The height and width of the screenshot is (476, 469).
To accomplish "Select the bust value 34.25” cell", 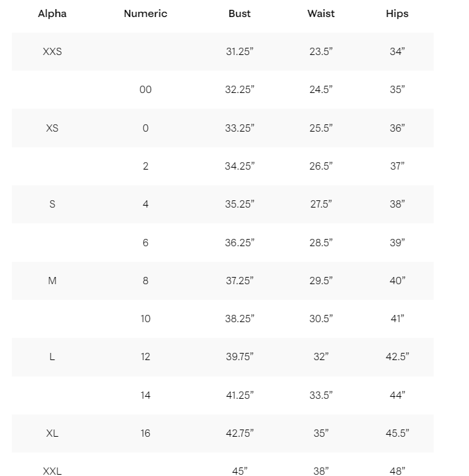I will (x=239, y=166).
